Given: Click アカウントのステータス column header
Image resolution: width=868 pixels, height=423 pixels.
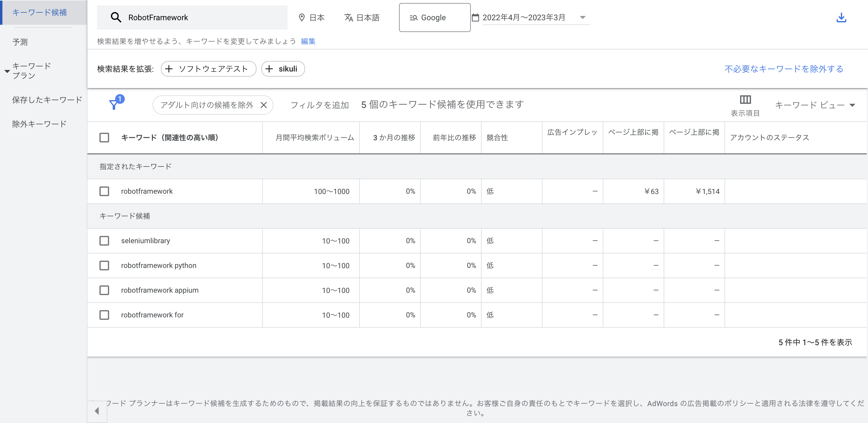Looking at the screenshot, I should (769, 138).
